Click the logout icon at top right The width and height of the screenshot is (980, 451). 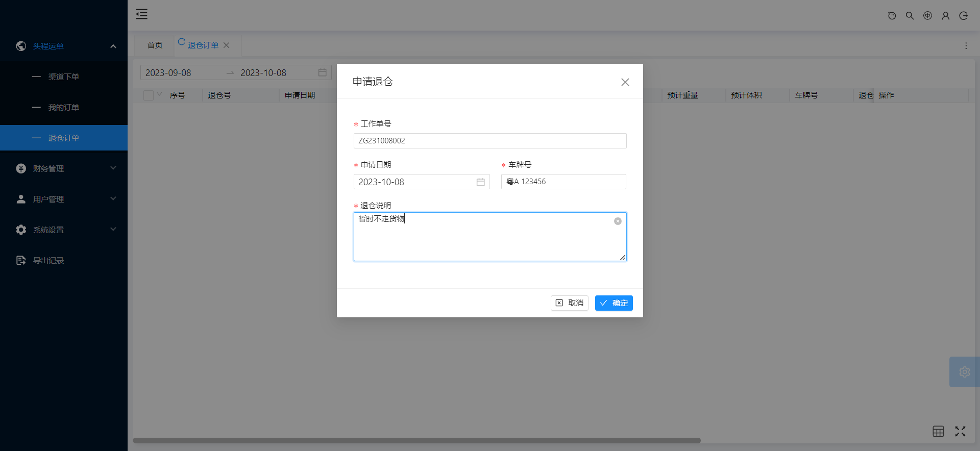963,16
